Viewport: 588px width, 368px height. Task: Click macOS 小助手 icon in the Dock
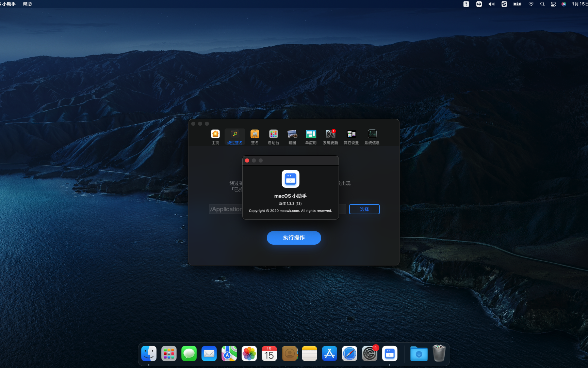(x=390, y=354)
